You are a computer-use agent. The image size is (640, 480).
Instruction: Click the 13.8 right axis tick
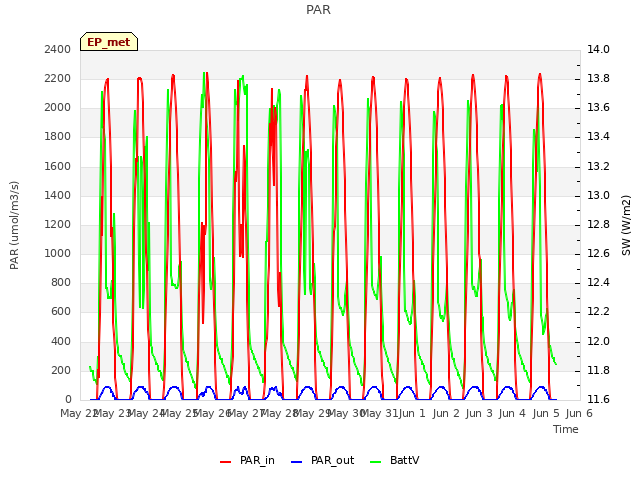pyautogui.click(x=598, y=78)
